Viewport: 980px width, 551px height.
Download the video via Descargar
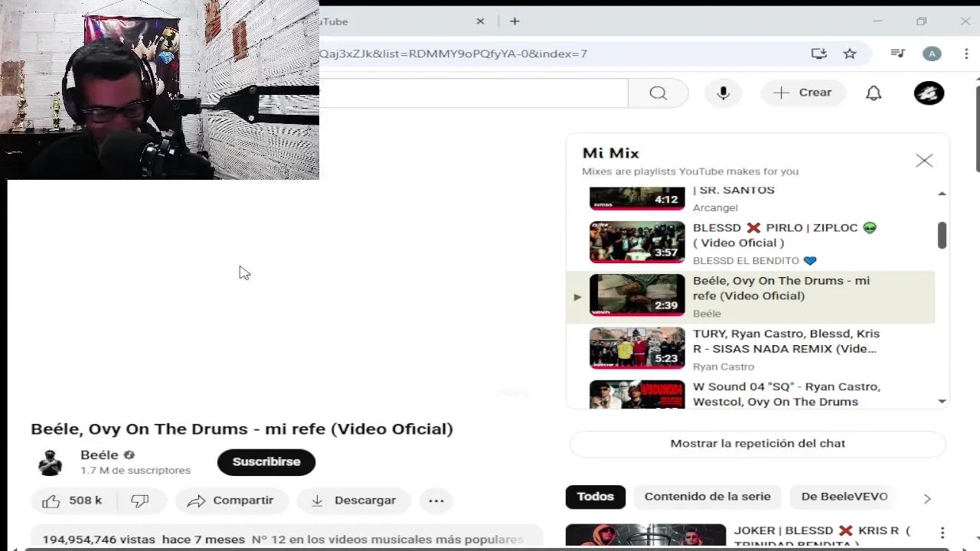coord(354,500)
